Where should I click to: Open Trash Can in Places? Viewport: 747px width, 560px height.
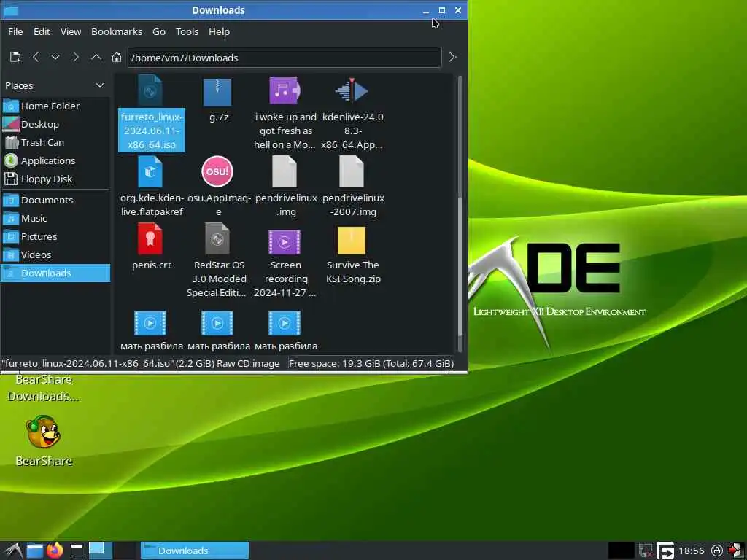coord(55,142)
